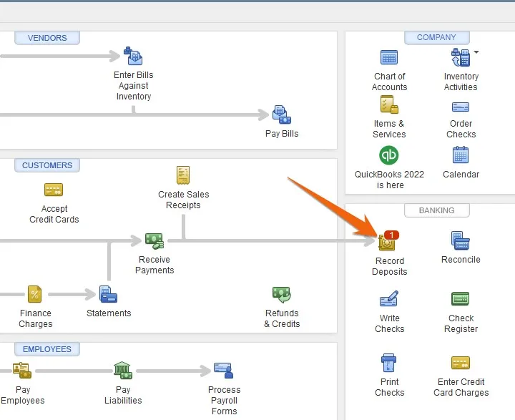The width and height of the screenshot is (515, 420).
Task: Click Create Sales Receipts icon
Action: [x=183, y=175]
